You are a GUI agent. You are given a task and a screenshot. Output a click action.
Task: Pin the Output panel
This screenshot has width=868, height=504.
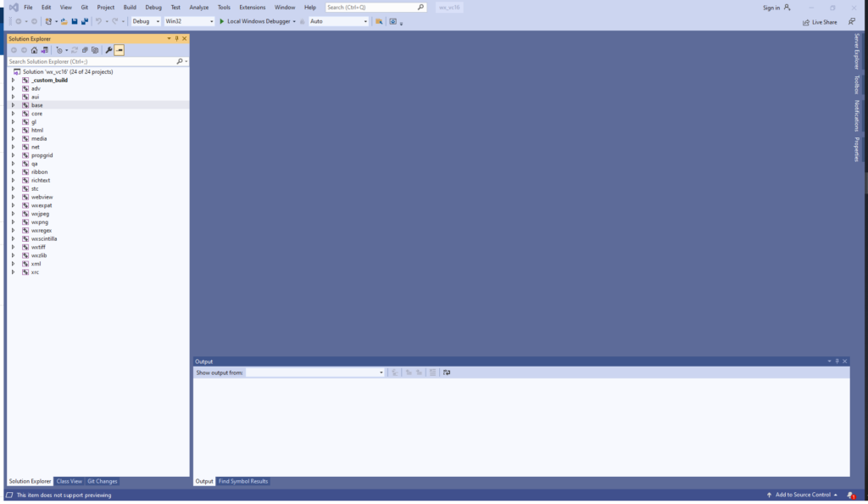(837, 361)
